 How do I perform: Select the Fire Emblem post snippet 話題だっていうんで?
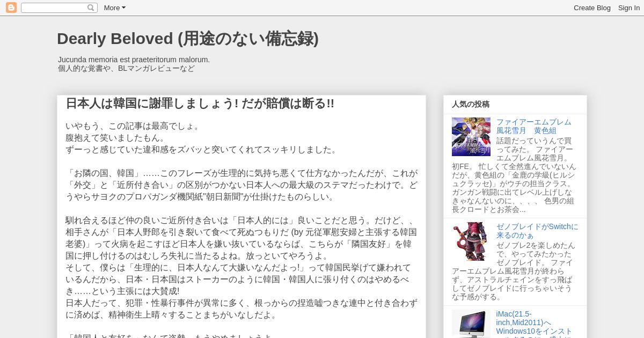coord(514,175)
